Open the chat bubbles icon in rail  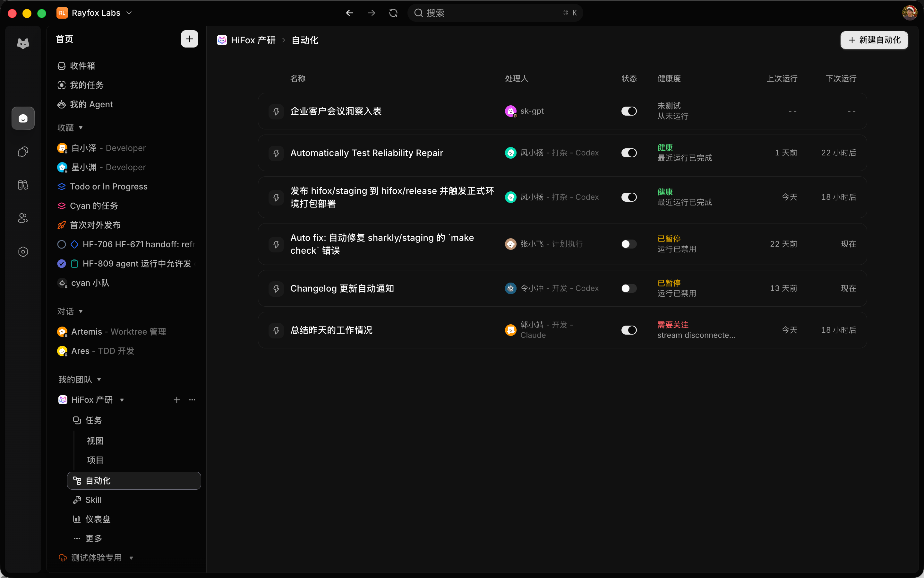[x=23, y=152]
